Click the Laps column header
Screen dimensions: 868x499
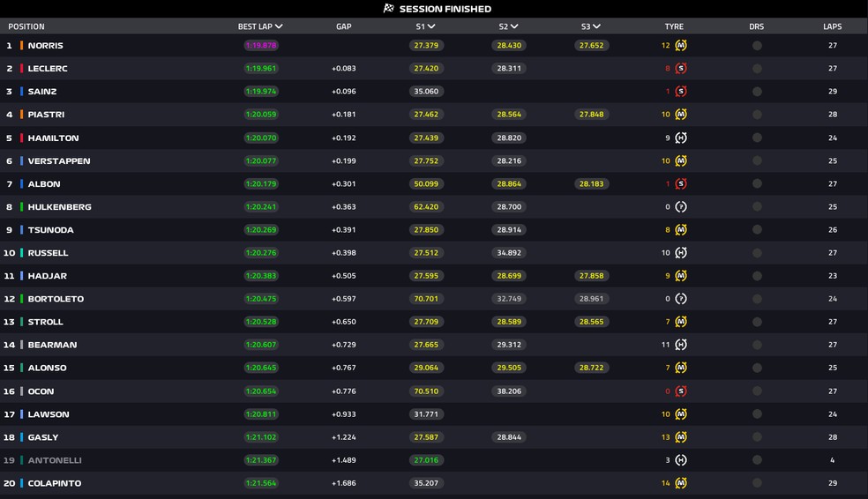pyautogui.click(x=832, y=26)
